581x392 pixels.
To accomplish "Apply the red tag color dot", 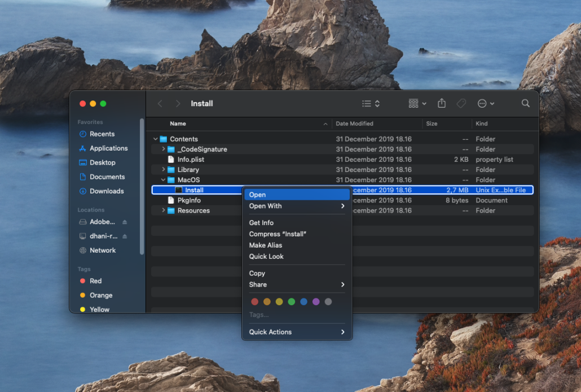I will coord(255,302).
